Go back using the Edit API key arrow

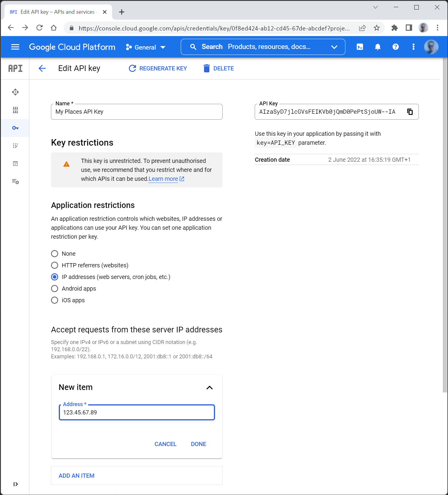coord(42,68)
